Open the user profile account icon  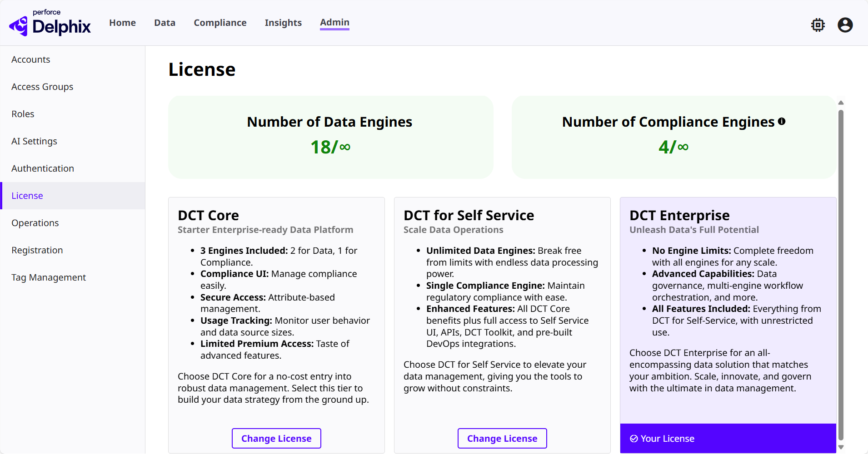[x=845, y=25]
